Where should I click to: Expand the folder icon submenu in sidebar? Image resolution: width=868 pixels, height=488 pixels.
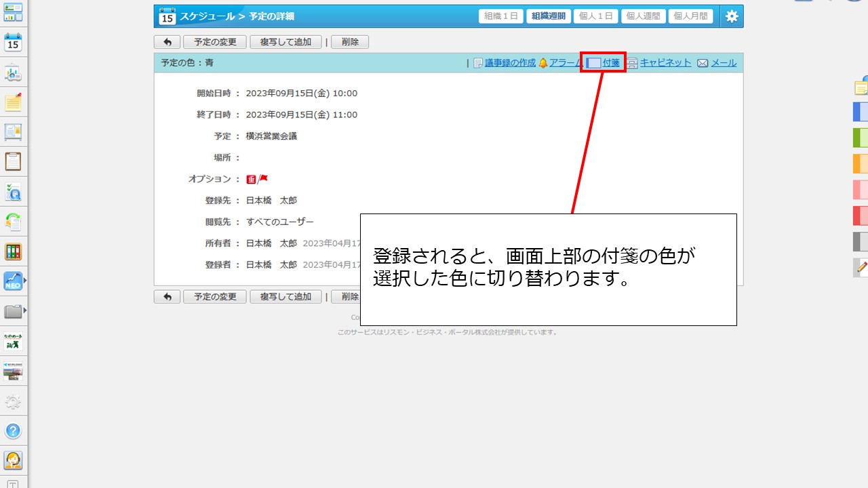(25, 311)
